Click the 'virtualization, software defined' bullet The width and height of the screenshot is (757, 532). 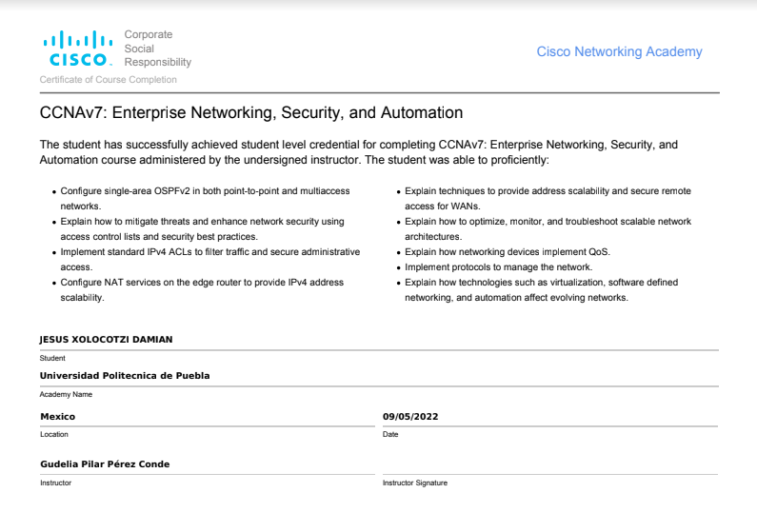(541, 289)
